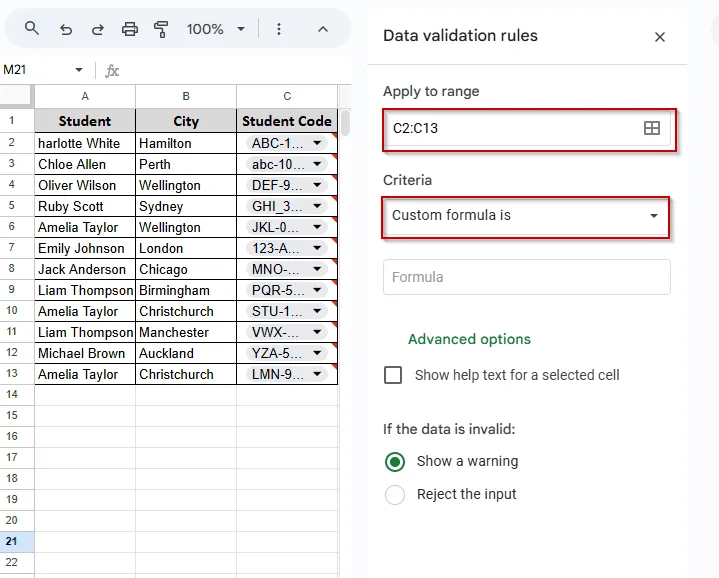Click the Chloe Allen cell
Screen dimensions: 719x578
point(85,164)
